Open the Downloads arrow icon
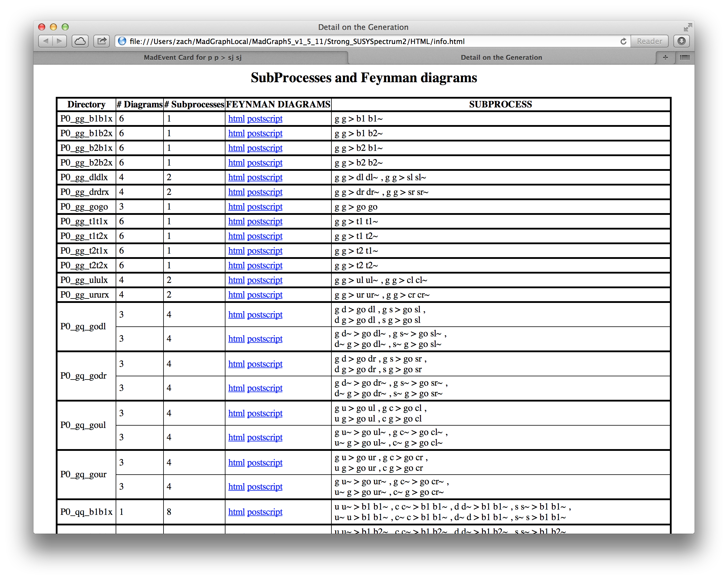 click(x=681, y=41)
